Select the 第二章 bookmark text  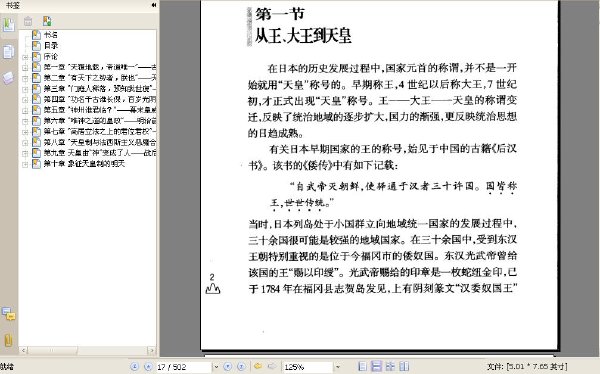coord(99,78)
